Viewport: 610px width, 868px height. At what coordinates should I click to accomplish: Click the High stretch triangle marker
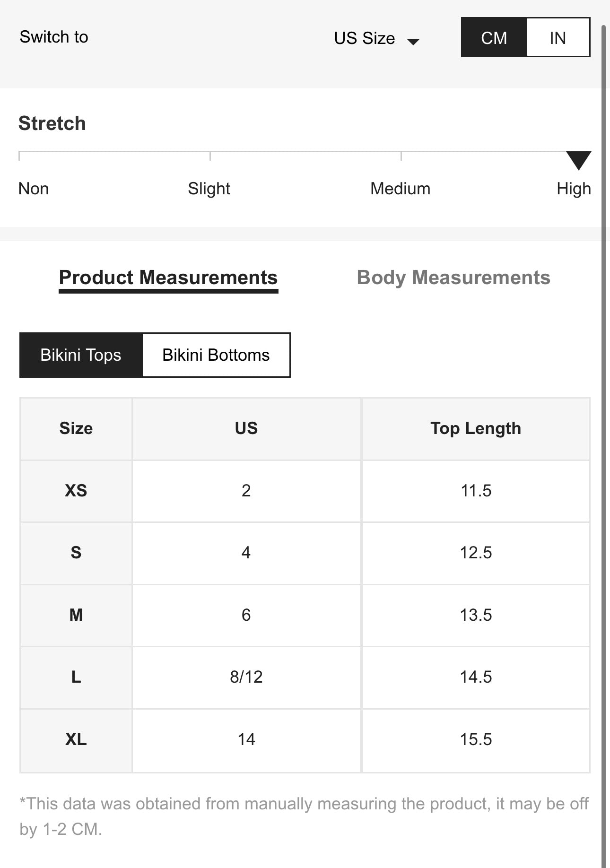point(578,159)
